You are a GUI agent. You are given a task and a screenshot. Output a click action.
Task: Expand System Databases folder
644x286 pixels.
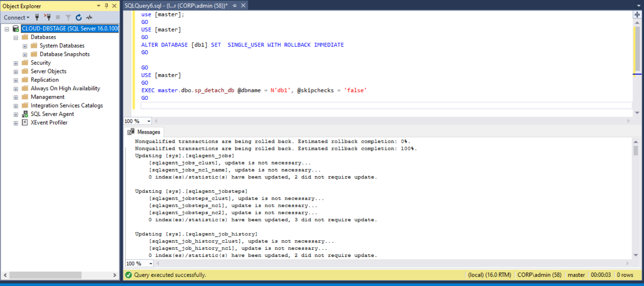25,46
